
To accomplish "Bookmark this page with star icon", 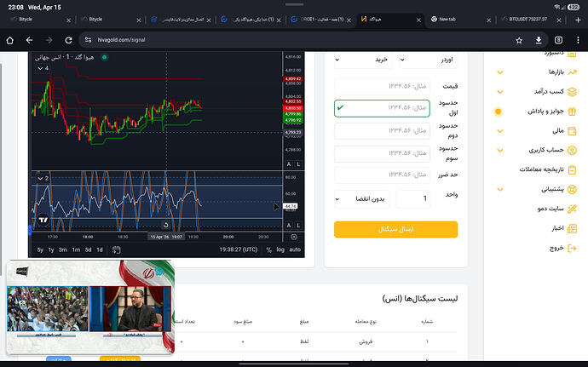I will 519,40.
